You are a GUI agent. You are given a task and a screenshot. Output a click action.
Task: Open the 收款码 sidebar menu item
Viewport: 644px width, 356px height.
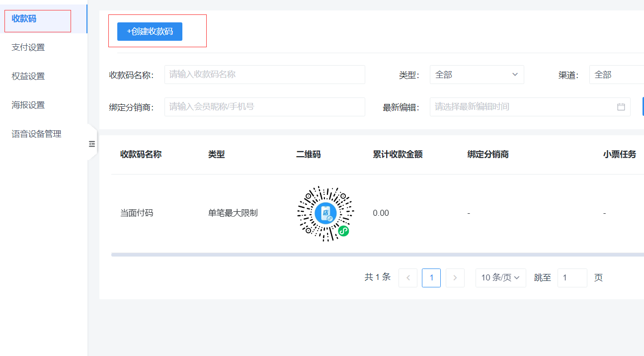[44, 19]
